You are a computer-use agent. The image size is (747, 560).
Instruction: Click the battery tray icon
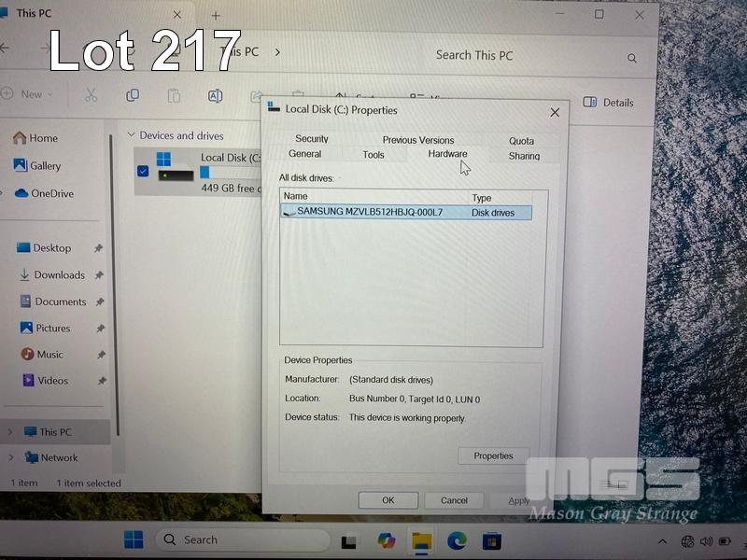point(725,541)
